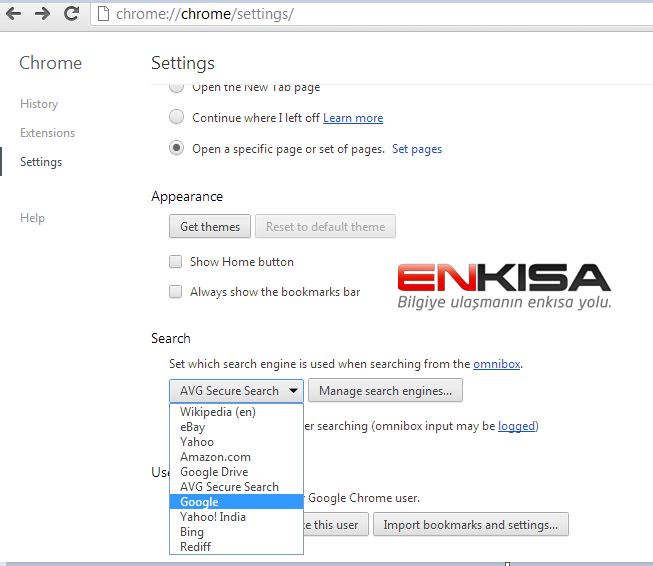Choose Rediff from the search list
This screenshot has height=566, width=653.
(x=236, y=546)
